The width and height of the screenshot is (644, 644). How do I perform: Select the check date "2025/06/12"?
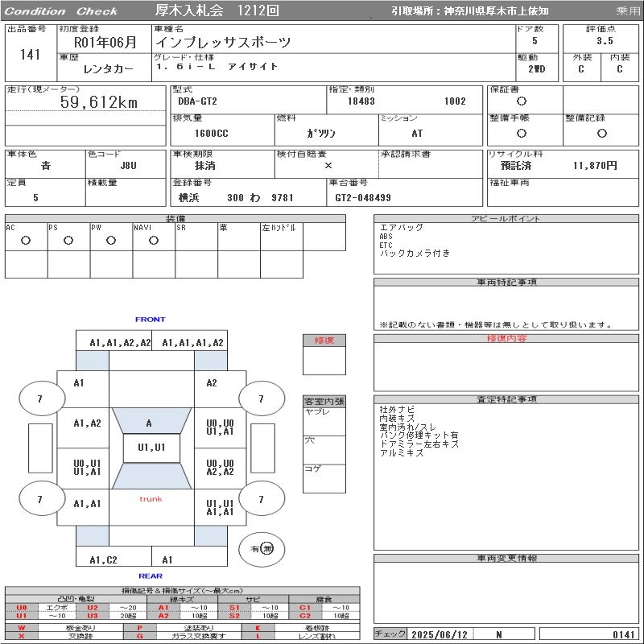(x=440, y=634)
